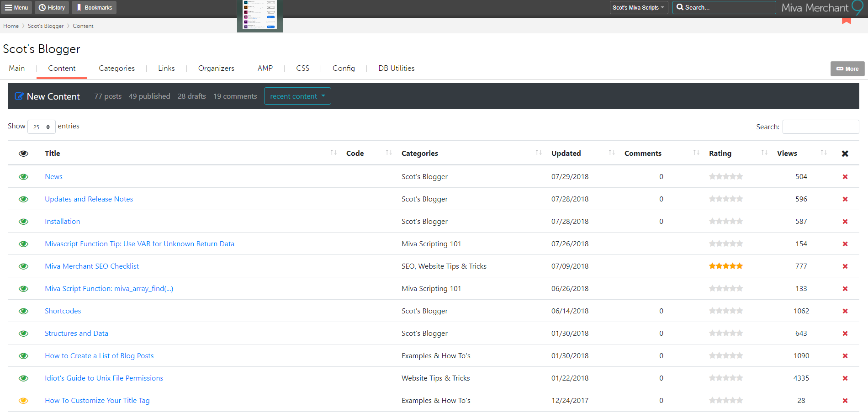Open Scot's Miva Scripts store dropdown
This screenshot has height=413, width=868.
tap(638, 8)
